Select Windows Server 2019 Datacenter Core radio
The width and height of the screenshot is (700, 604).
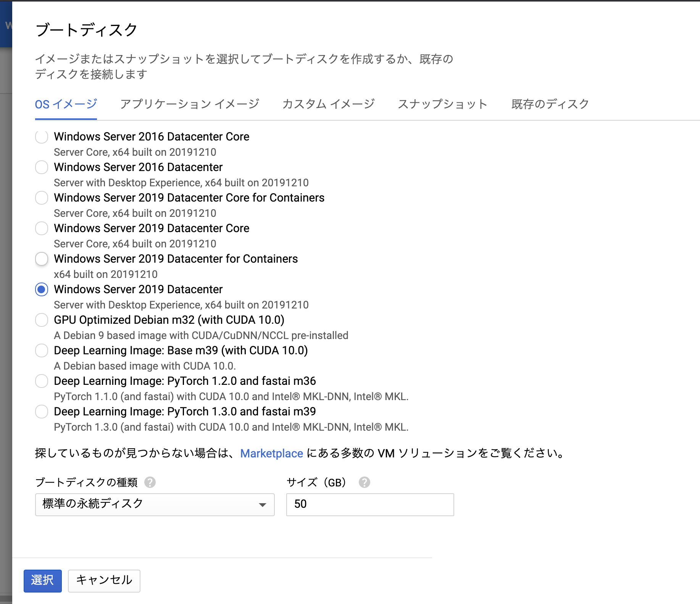(42, 228)
